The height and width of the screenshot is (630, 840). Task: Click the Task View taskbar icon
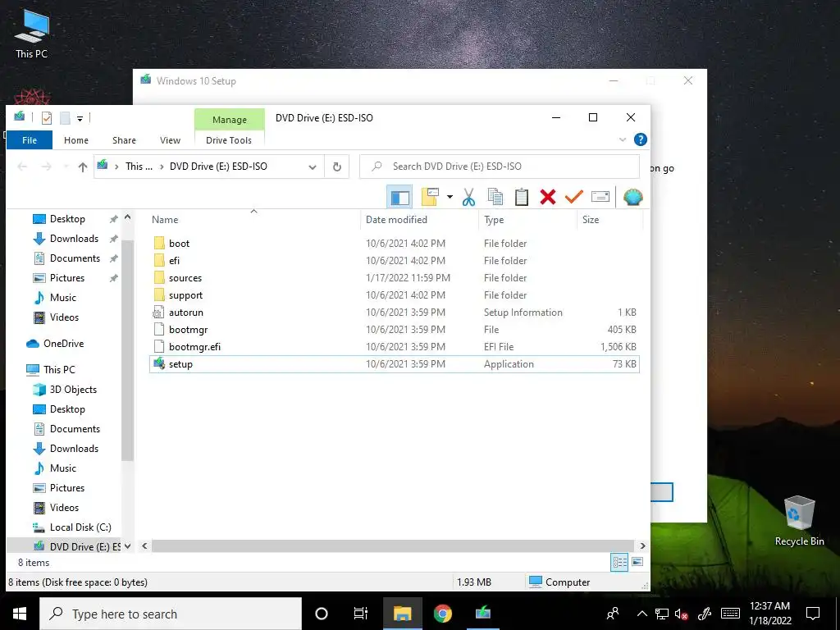[361, 614]
